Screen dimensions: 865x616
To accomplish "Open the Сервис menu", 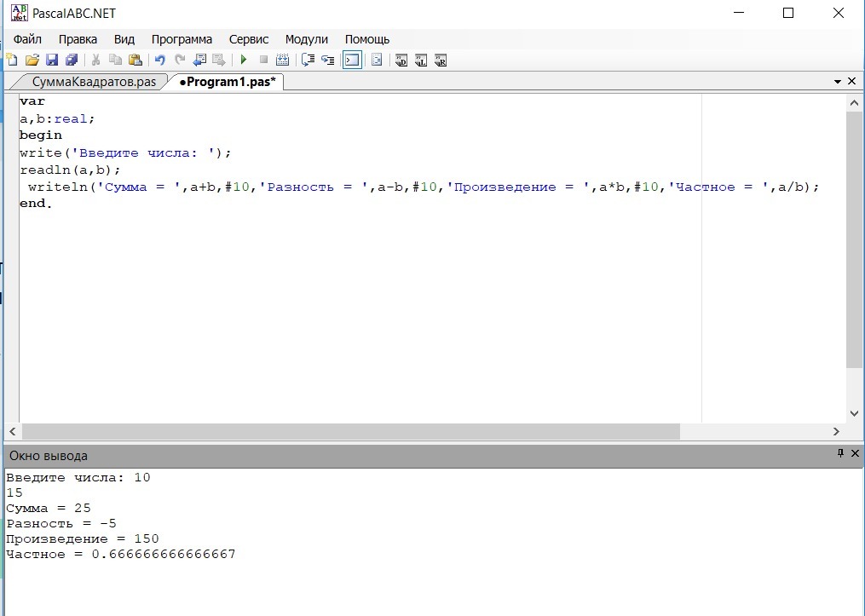I will 248,39.
